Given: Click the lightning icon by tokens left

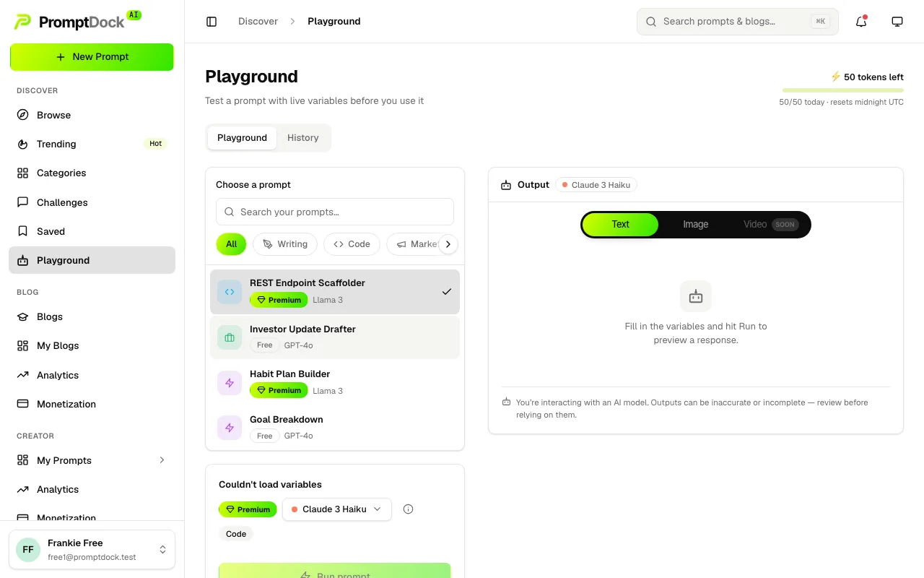Looking at the screenshot, I should tap(836, 77).
